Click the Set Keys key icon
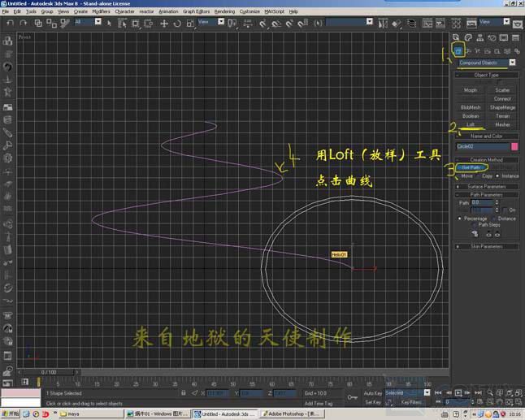Screen dimensions: 525x420 click(352, 397)
